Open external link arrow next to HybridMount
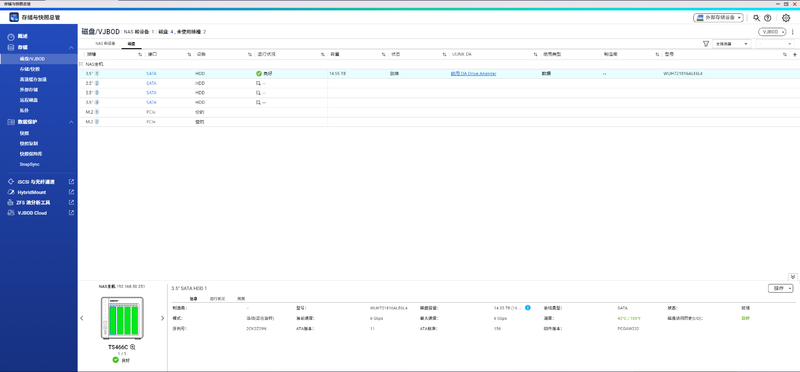The width and height of the screenshot is (800, 372). 71,192
